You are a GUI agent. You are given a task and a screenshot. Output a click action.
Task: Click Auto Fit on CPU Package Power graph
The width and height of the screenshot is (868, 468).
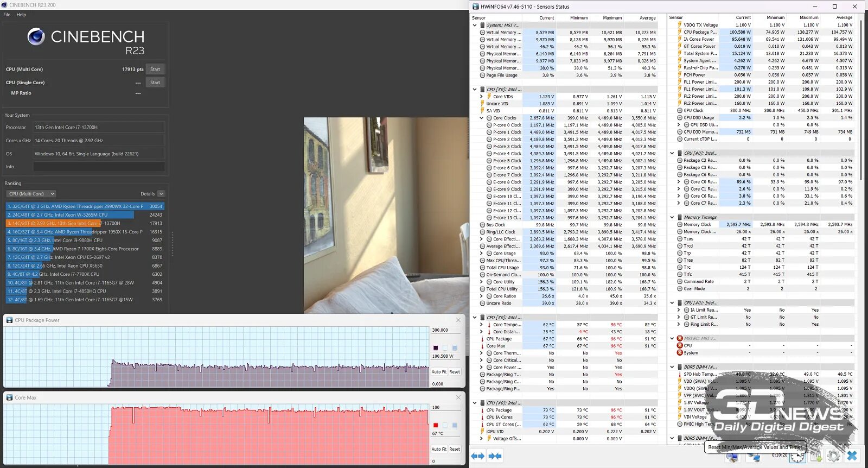point(439,372)
